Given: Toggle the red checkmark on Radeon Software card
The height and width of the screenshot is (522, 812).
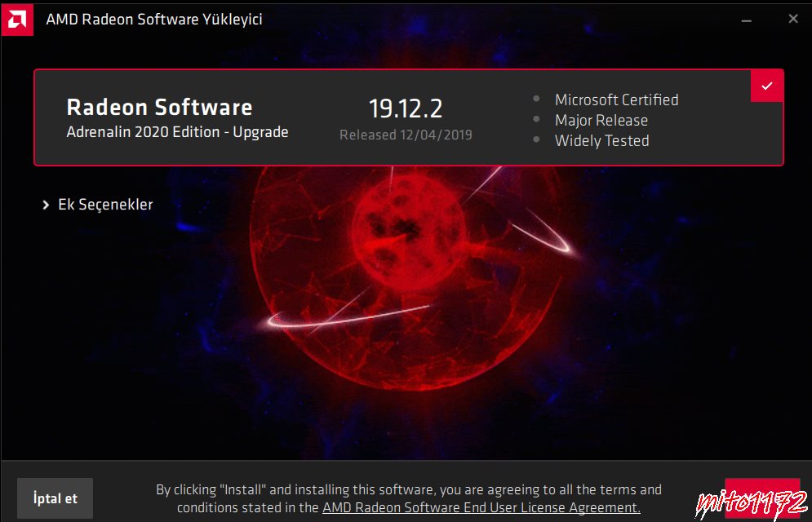Looking at the screenshot, I should 766,86.
